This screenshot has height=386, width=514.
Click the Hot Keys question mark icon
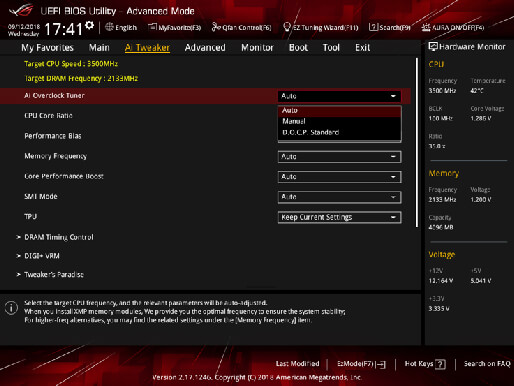(x=440, y=364)
